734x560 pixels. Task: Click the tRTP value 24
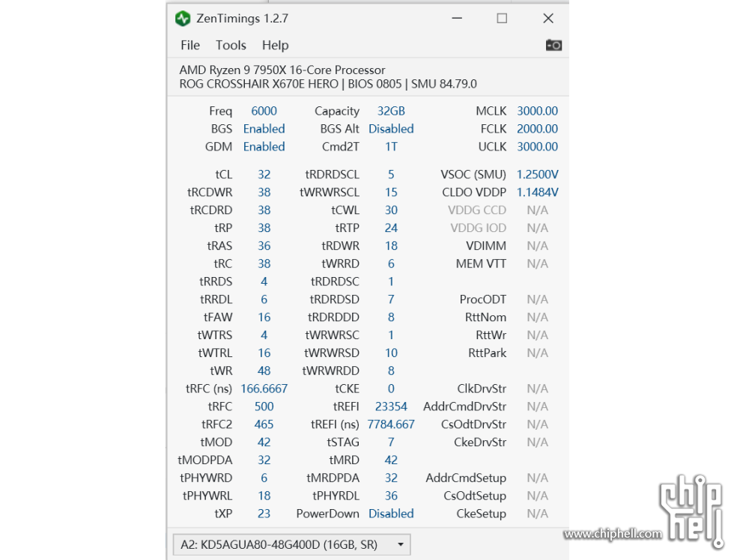pyautogui.click(x=391, y=228)
